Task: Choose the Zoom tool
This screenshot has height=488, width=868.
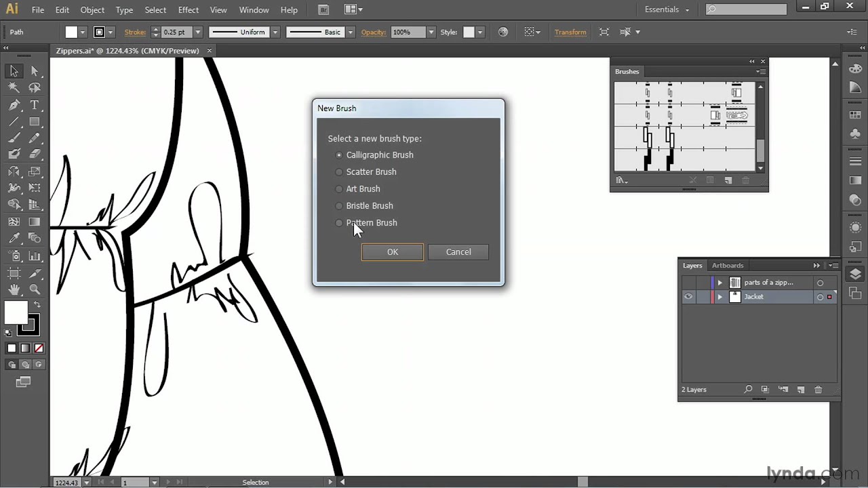Action: click(34, 289)
